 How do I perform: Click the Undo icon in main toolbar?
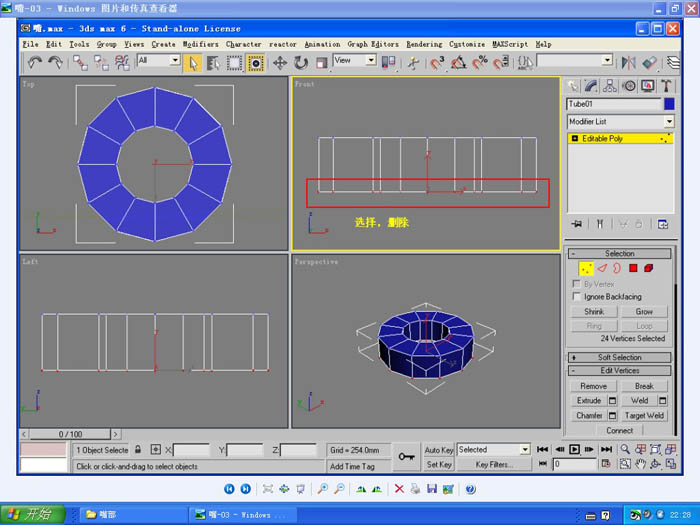click(35, 62)
